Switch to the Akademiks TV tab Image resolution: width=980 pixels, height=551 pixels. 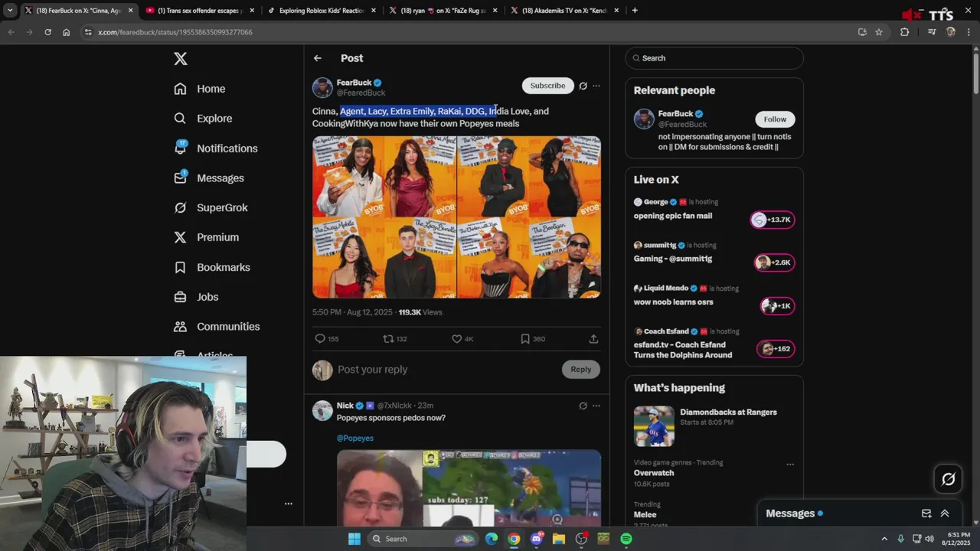567,11
